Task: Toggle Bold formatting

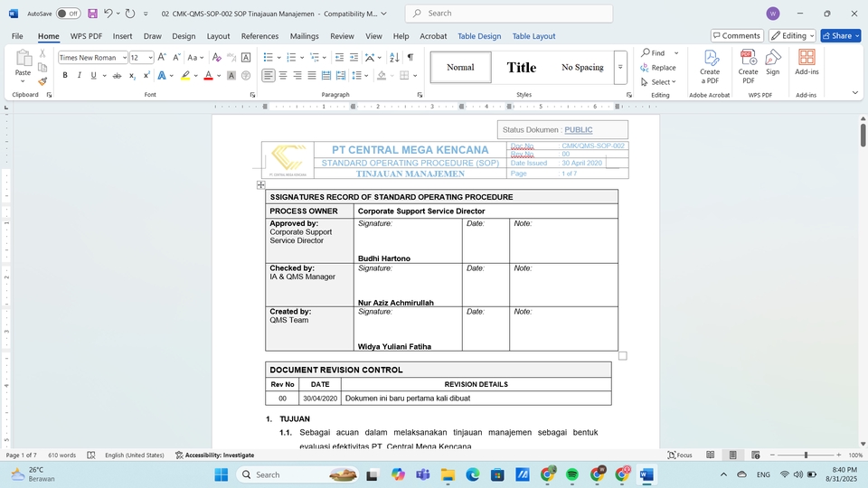Action: (65, 76)
